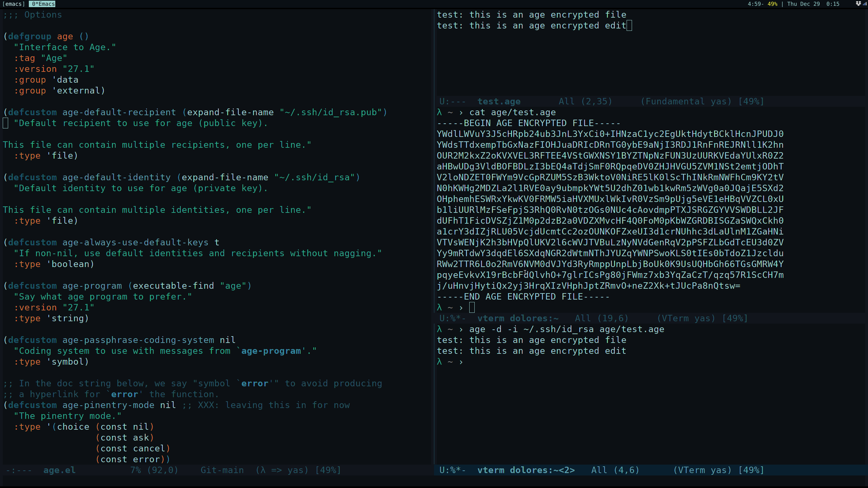Click the age-pinentry-mode defcustom name
Screen dimensions: 868x488
pyautogui.click(x=108, y=405)
